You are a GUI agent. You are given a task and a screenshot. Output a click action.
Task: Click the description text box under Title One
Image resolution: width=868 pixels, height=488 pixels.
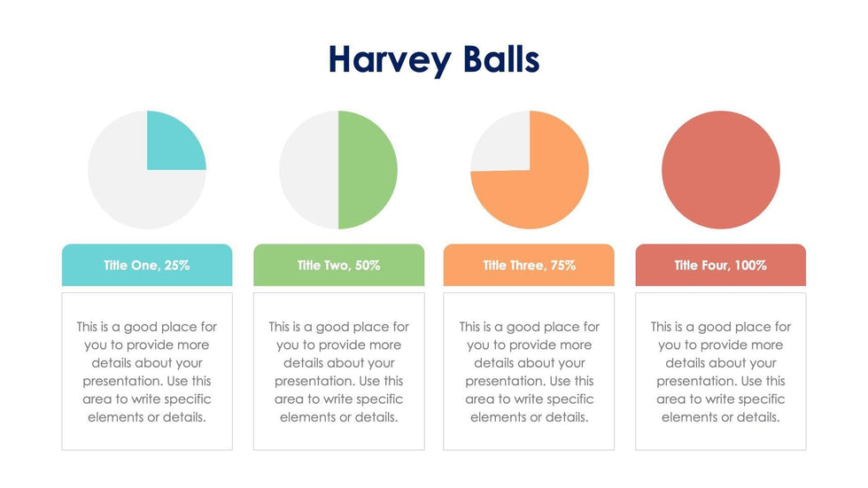(x=147, y=371)
